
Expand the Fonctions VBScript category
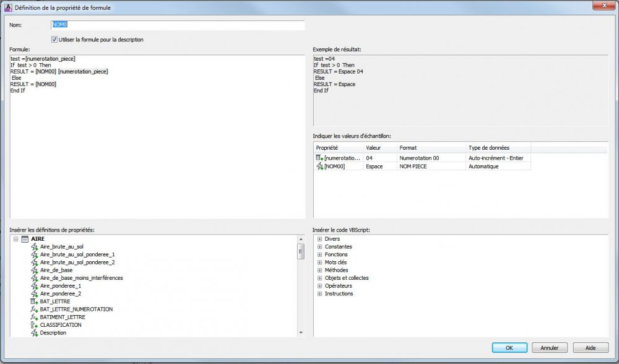(320, 254)
